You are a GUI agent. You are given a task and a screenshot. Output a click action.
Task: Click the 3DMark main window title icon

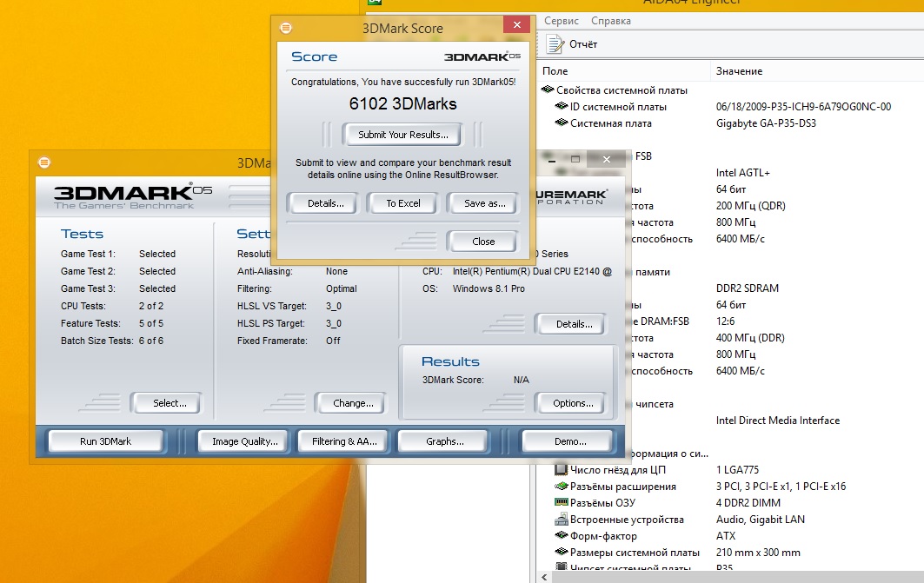click(x=44, y=162)
